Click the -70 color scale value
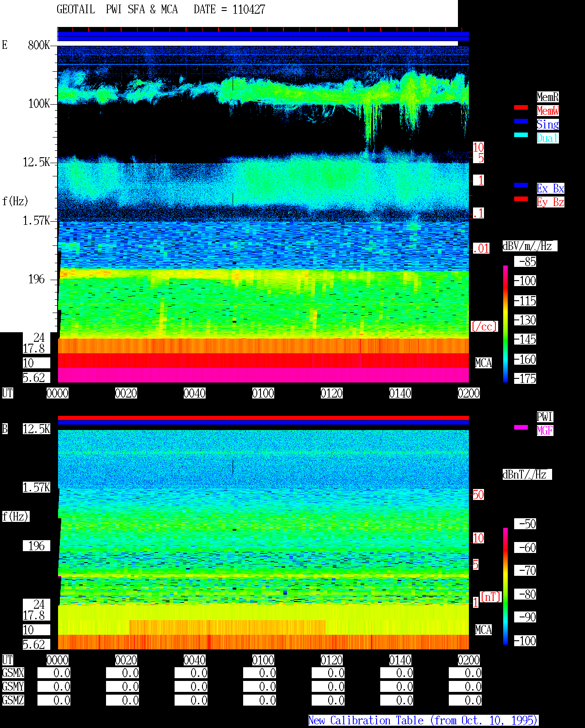 pos(526,570)
